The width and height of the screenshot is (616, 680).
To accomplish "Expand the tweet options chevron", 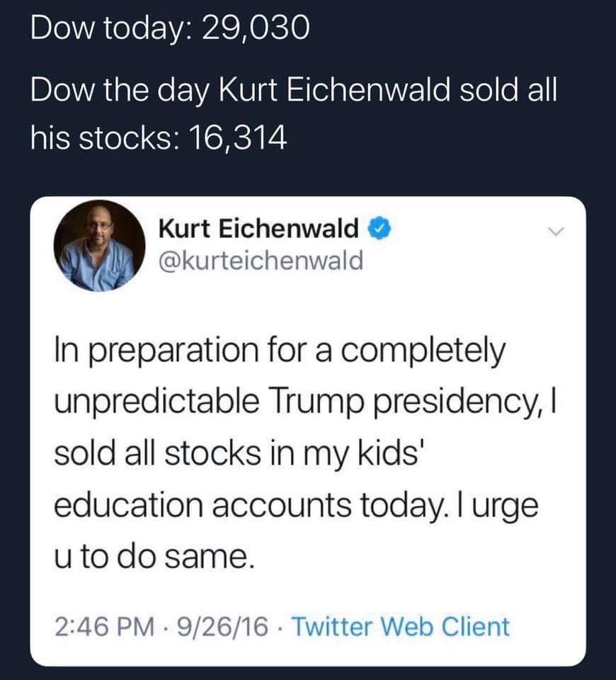I will [x=556, y=231].
